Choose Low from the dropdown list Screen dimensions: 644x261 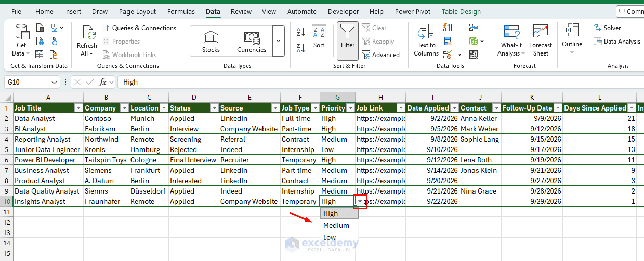tap(339, 237)
